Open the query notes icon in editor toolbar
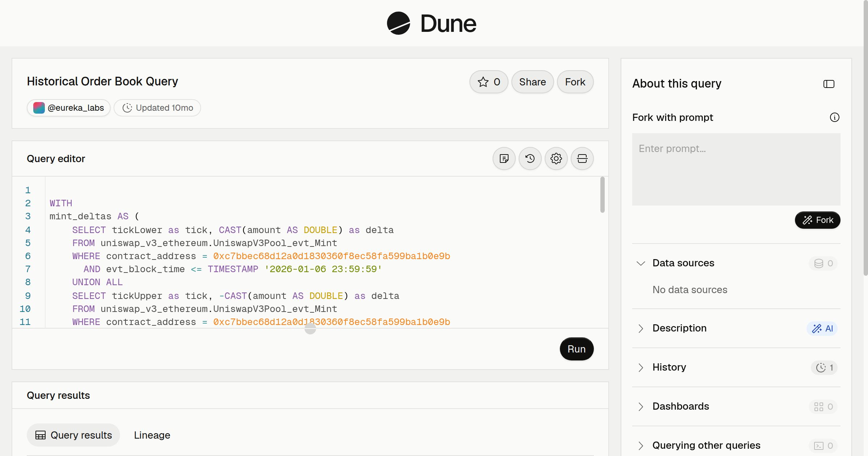868x456 pixels. point(504,159)
